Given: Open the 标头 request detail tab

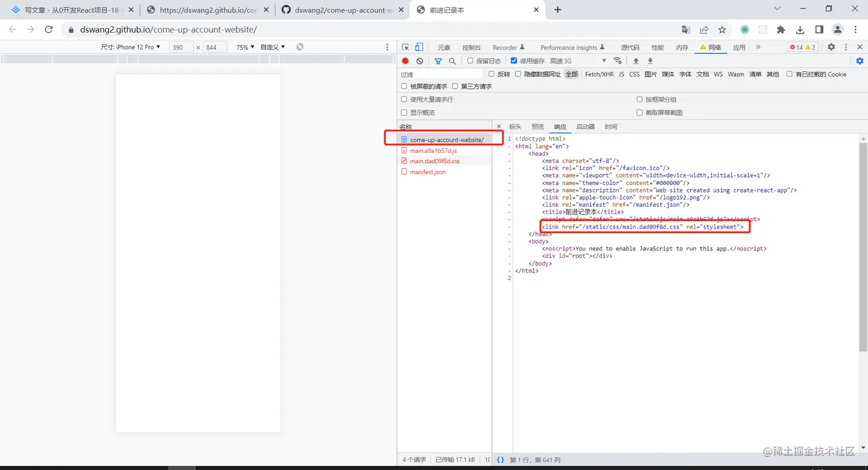Looking at the screenshot, I should tap(515, 126).
